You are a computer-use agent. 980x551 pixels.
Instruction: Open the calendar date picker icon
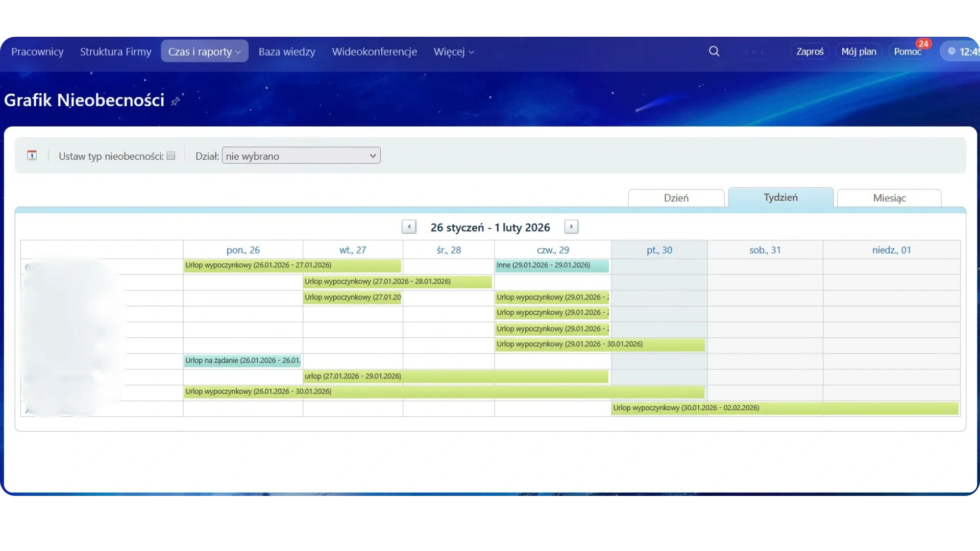click(32, 156)
